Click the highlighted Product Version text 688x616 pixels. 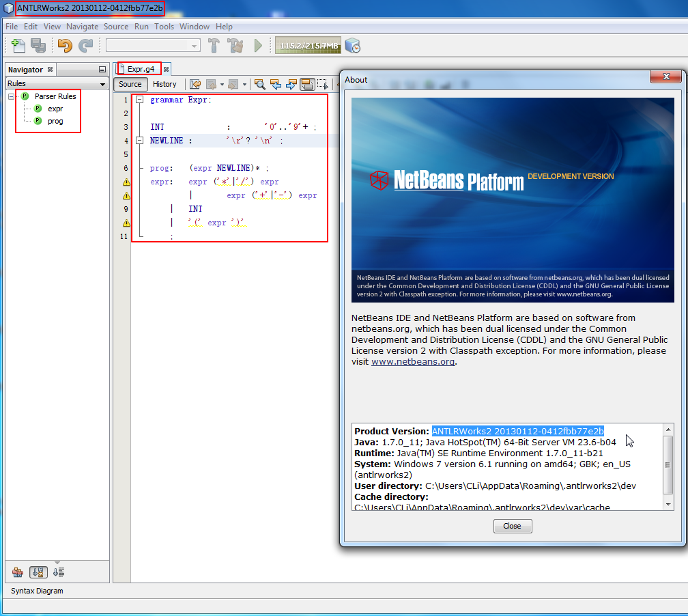click(518, 431)
